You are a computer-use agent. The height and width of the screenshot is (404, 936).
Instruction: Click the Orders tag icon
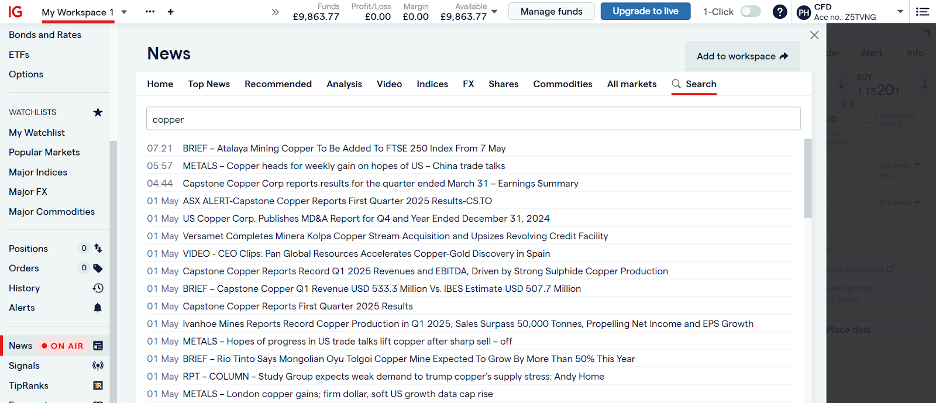click(98, 268)
